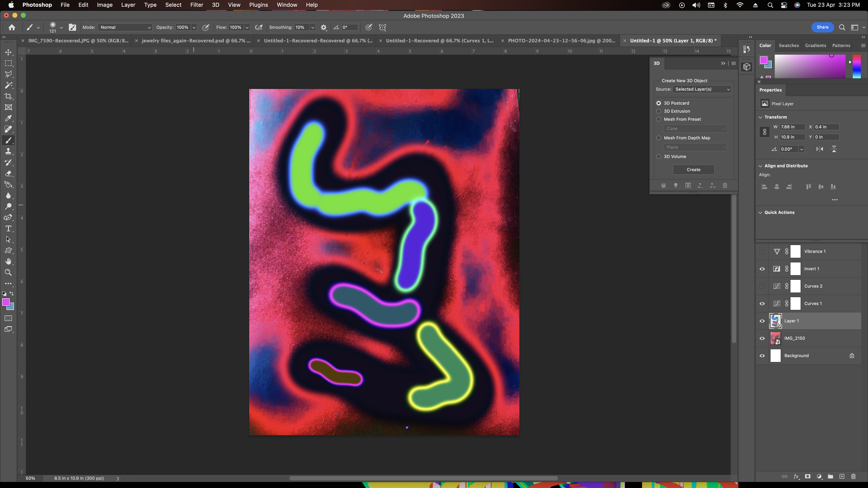This screenshot has width=868, height=488.
Task: Collapse the Align and Distribute section
Action: 760,166
